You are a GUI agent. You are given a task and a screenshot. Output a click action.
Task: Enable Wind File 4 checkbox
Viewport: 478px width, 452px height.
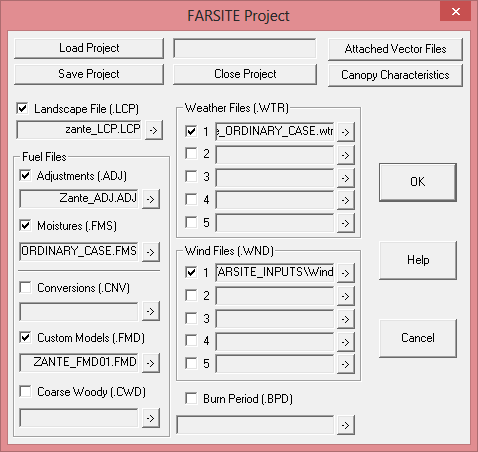pos(191,340)
